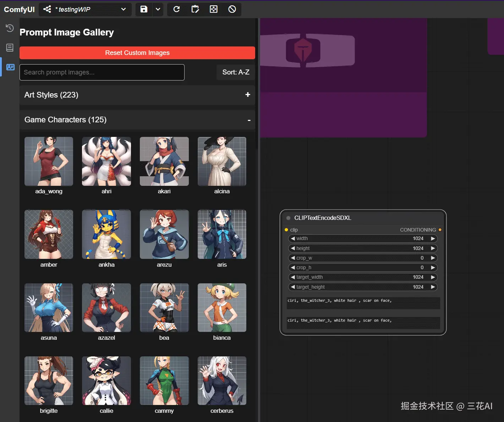Image resolution: width=504 pixels, height=422 pixels.
Task: Select the amber thumbnail
Action: [49, 234]
